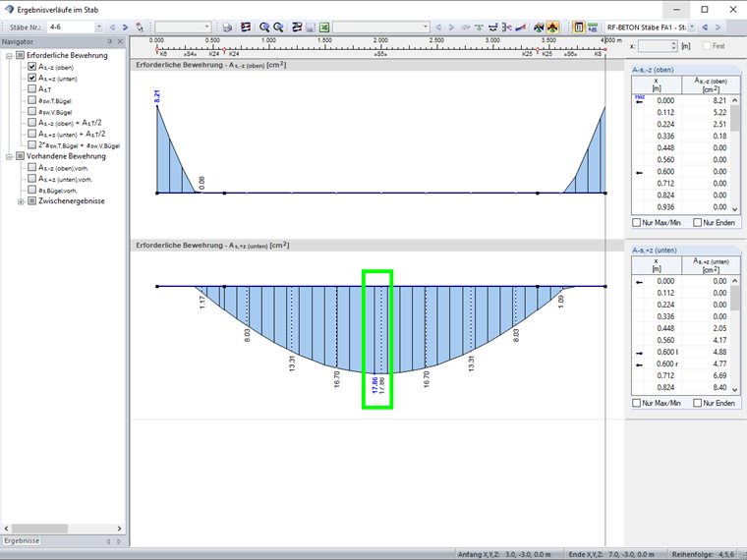The width and height of the screenshot is (747, 560).
Task: Expand Zwischenergebnisse tree node
Action: click(x=21, y=201)
